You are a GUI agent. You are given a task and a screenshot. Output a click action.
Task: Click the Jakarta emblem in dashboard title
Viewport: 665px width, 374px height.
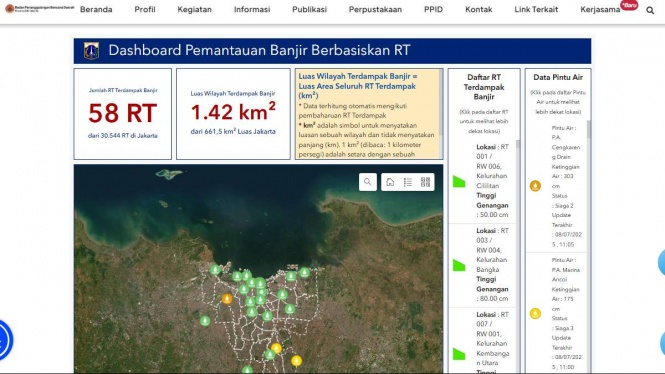91,51
